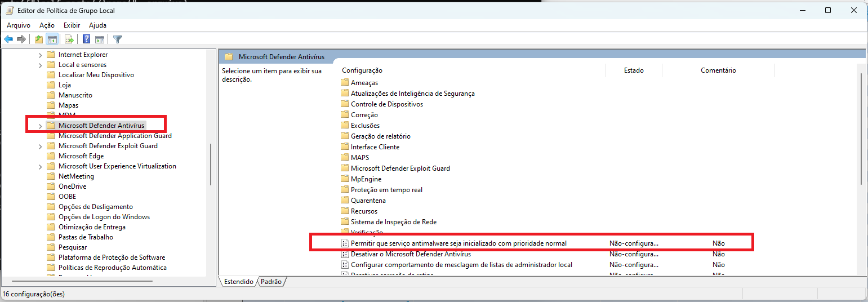
Task: Select OneDrive folder in the tree
Action: pos(72,186)
